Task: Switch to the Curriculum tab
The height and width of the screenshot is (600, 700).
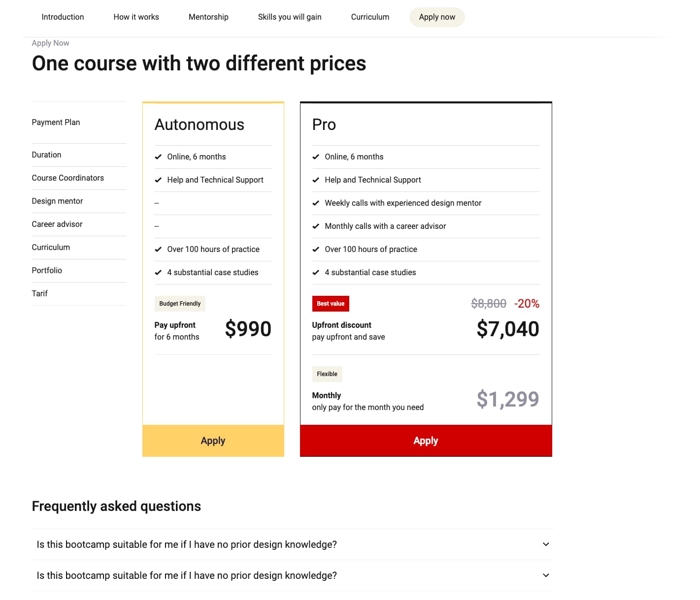Action: (x=370, y=17)
